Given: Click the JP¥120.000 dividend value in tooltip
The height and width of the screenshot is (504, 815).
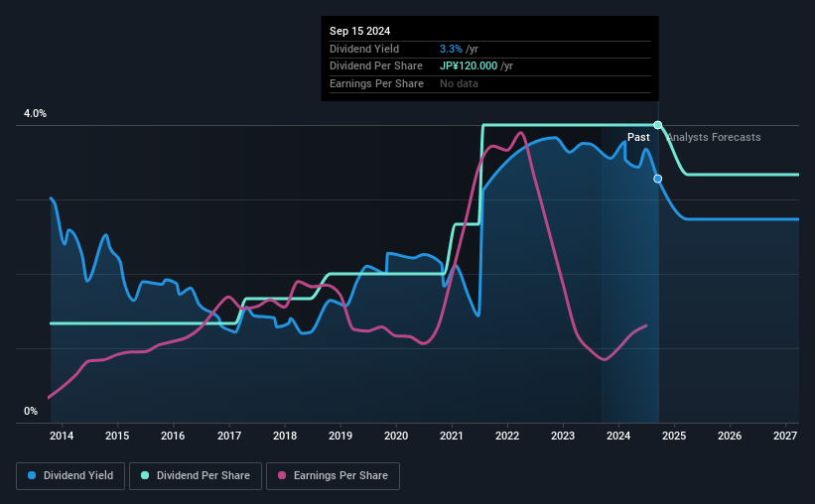Looking at the screenshot, I should point(469,66).
